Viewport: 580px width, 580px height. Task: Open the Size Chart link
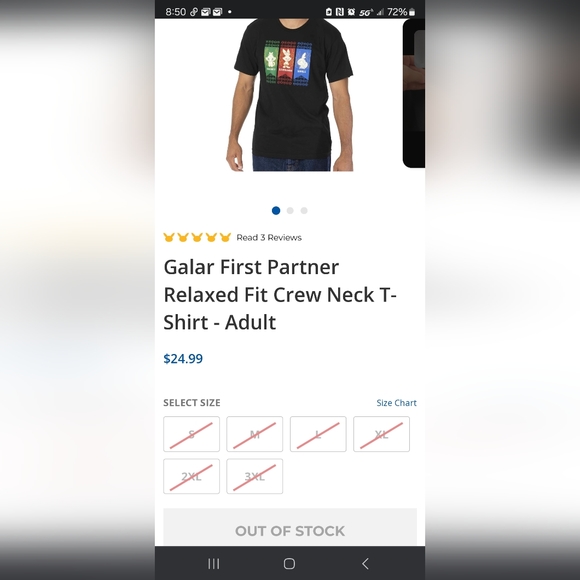tap(396, 403)
